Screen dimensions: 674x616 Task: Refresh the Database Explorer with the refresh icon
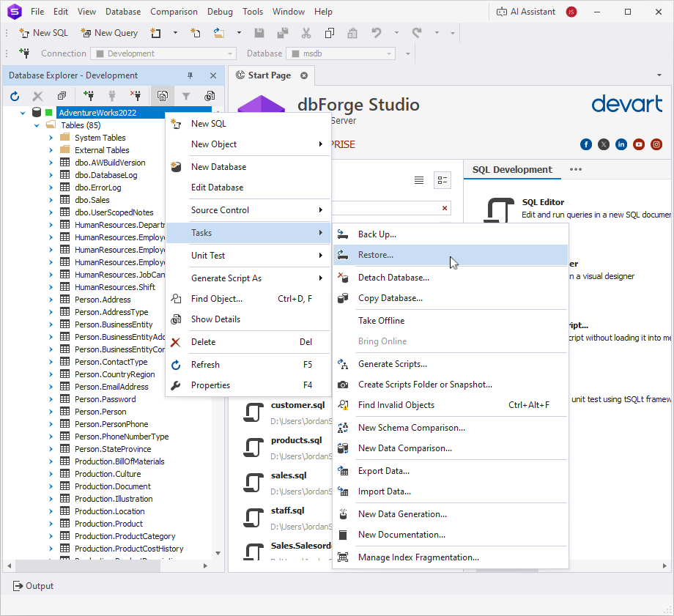pos(15,96)
